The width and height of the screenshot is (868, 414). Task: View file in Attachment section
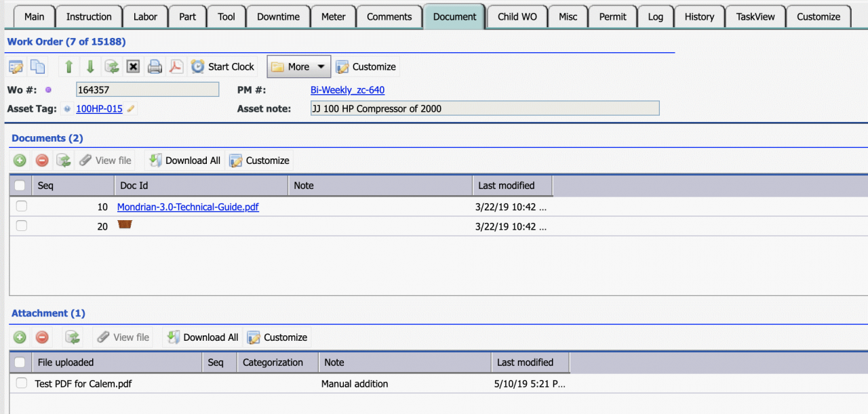[123, 337]
